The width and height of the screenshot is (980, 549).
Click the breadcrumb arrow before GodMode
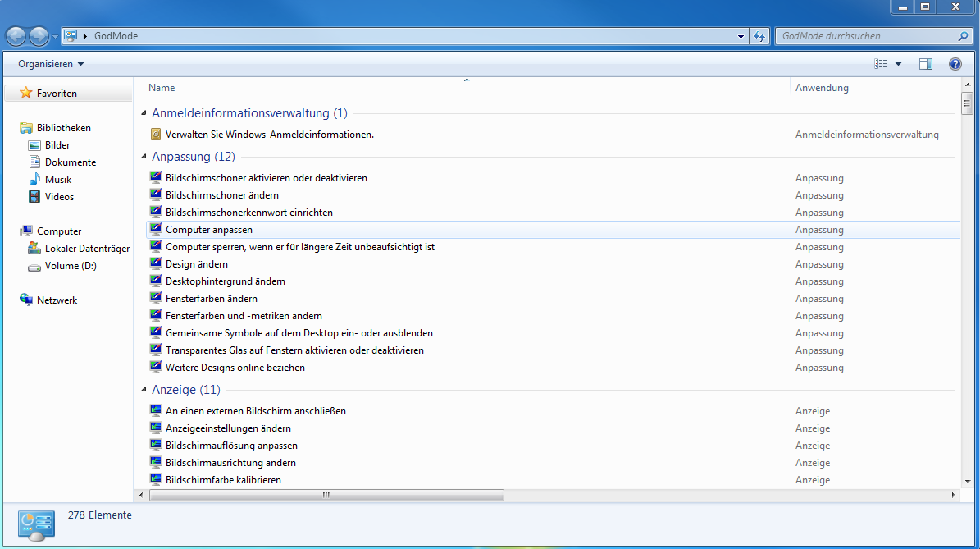click(85, 36)
